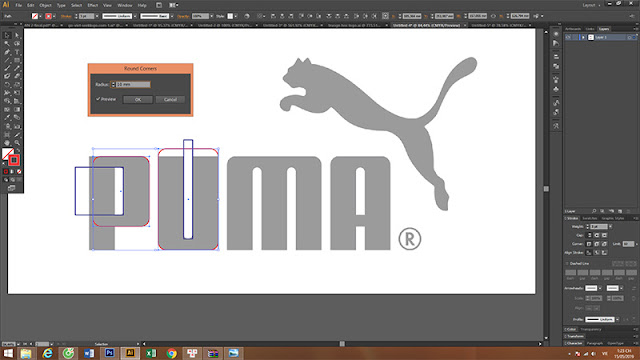The width and height of the screenshot is (640, 360).
Task: Open the File menu
Action: coord(19,5)
